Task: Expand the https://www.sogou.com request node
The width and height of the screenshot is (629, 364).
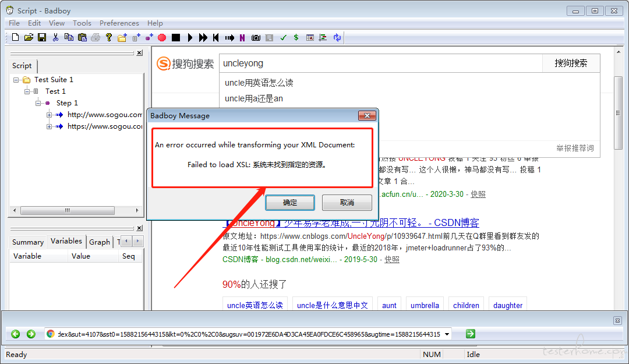Action: click(x=49, y=126)
